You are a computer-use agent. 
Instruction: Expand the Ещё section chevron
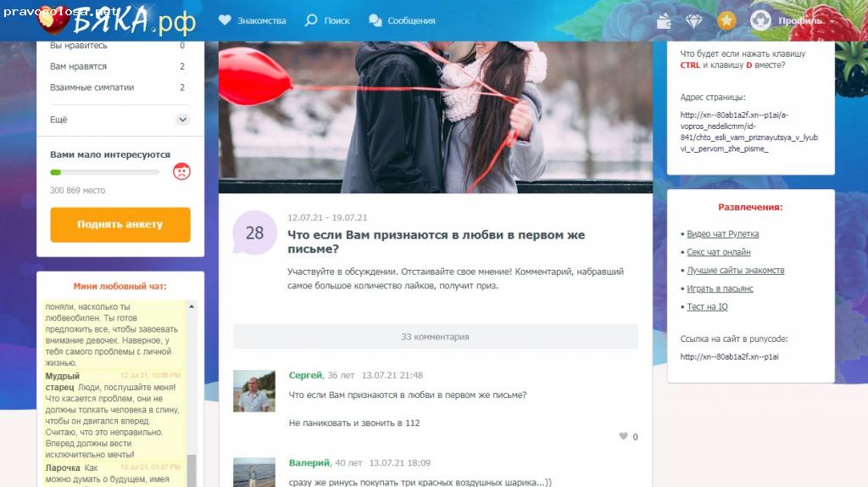click(182, 120)
